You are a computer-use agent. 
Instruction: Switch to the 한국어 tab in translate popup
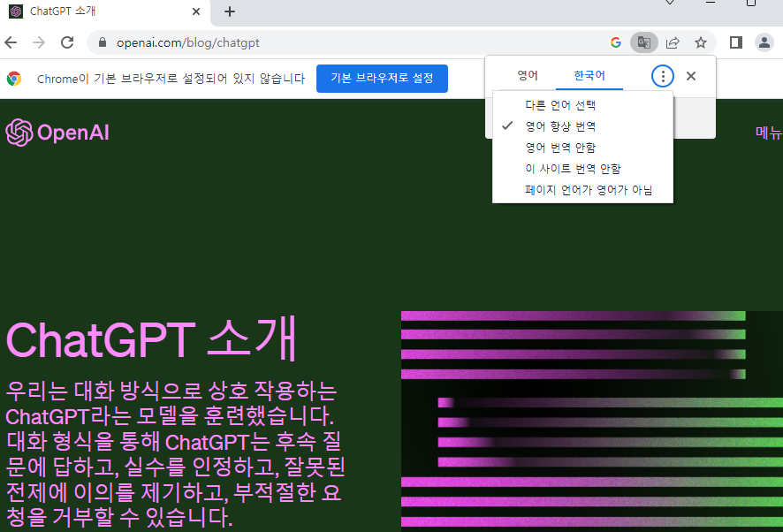point(589,75)
